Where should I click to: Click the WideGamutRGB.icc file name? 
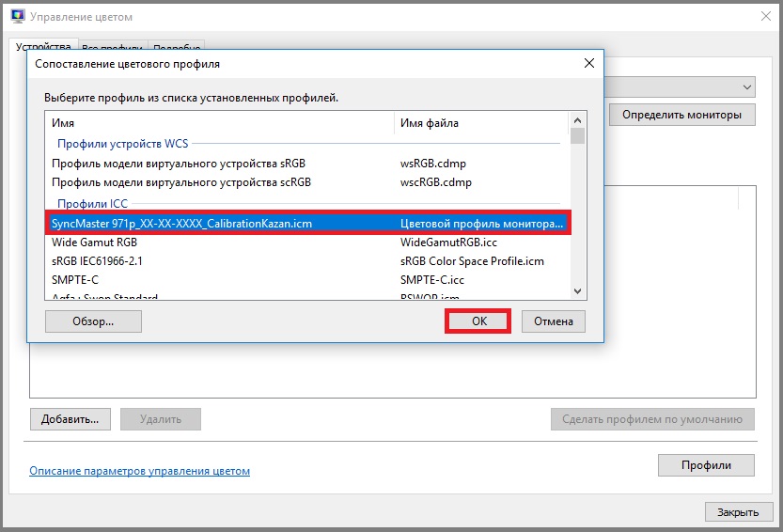[x=448, y=243]
